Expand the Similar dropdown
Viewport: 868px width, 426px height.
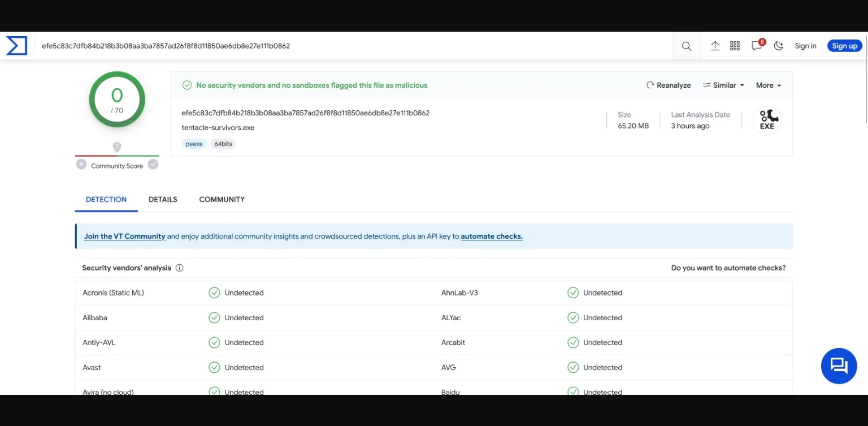(724, 85)
